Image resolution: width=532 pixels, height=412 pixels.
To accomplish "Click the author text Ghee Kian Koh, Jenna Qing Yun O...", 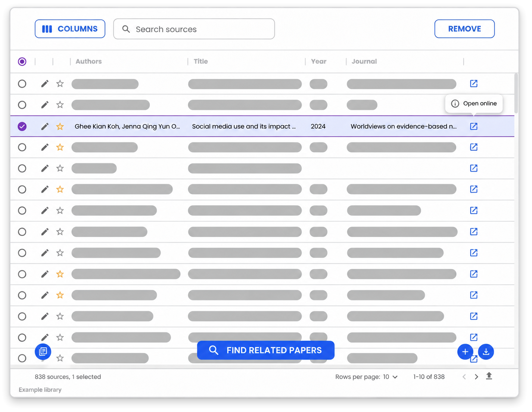I will click(x=127, y=127).
